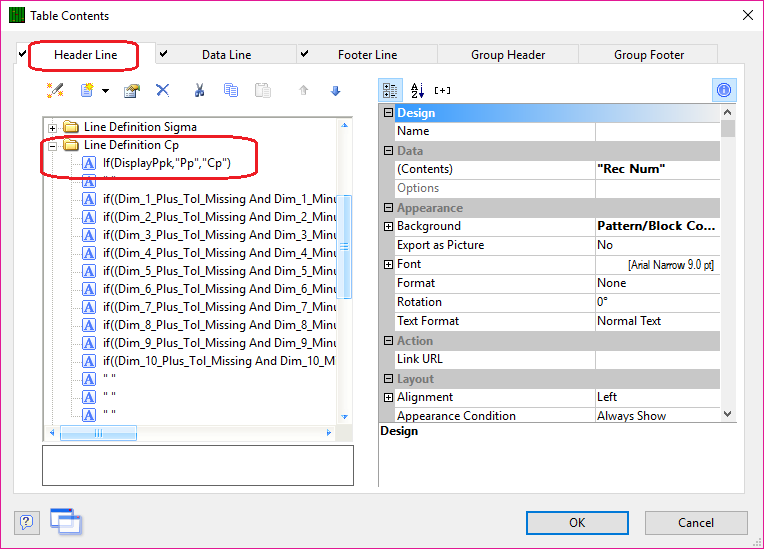Collapse the Action property section
This screenshot has height=549, width=764.
pyautogui.click(x=388, y=341)
